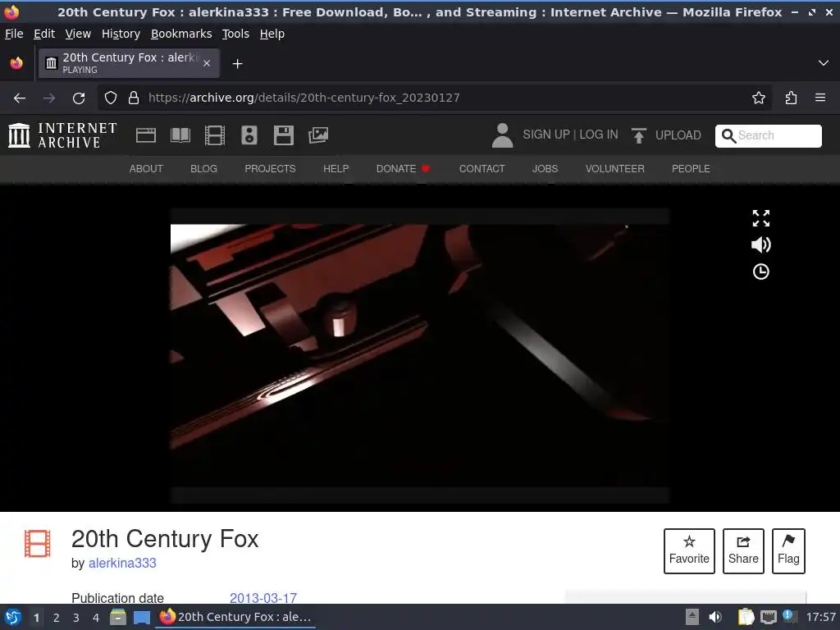Viewport: 840px width, 630px height.
Task: Click the Flag button
Action: 788,550
